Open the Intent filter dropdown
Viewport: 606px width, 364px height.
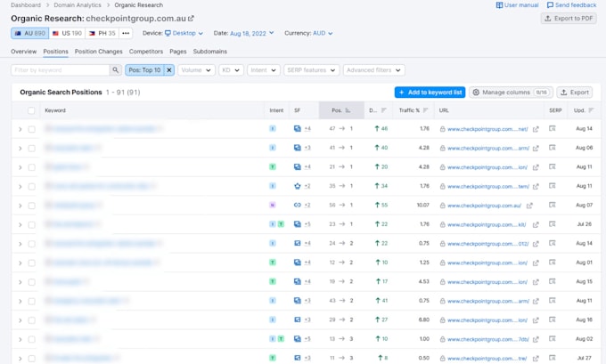click(x=264, y=70)
